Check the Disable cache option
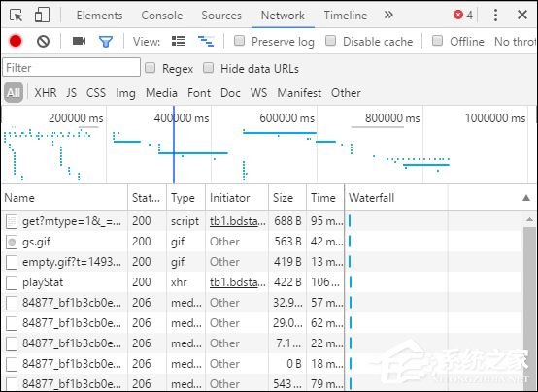Viewport: 538px width, 392px height. 330,41
